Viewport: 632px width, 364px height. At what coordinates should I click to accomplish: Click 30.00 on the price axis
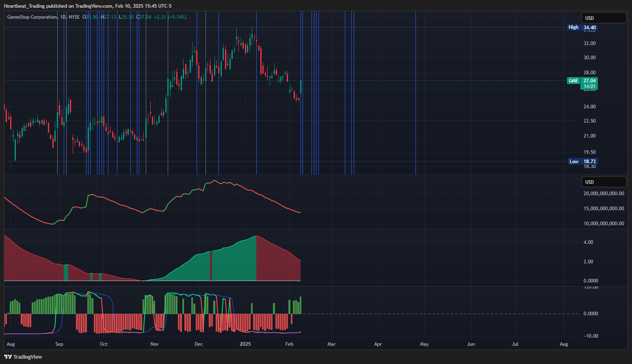pyautogui.click(x=590, y=58)
